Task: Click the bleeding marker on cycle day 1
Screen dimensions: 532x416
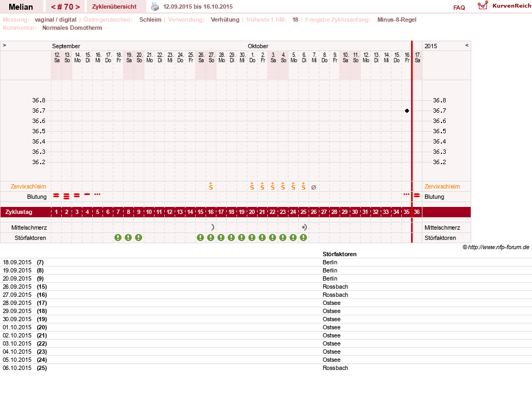Action: [x=56, y=196]
